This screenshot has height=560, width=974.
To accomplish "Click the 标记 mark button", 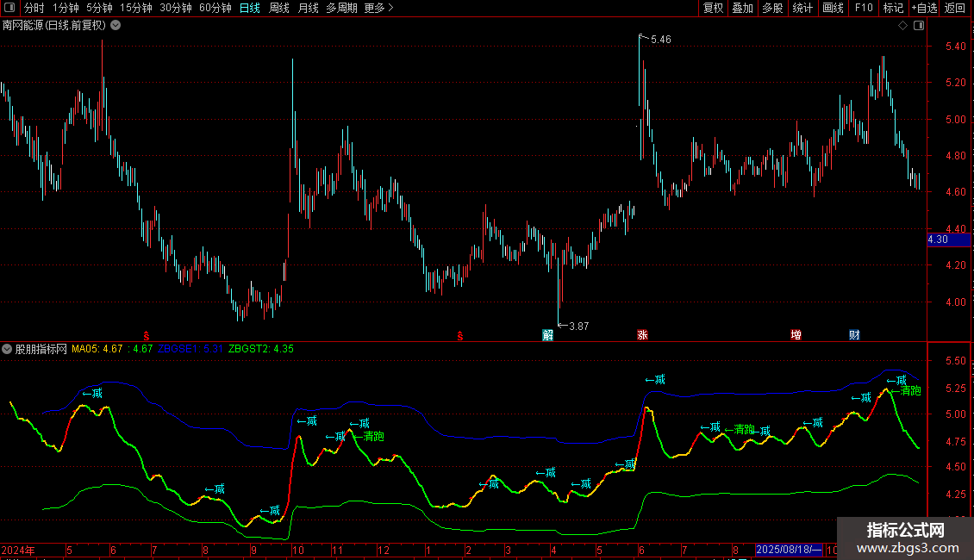I will pyautogui.click(x=893, y=8).
